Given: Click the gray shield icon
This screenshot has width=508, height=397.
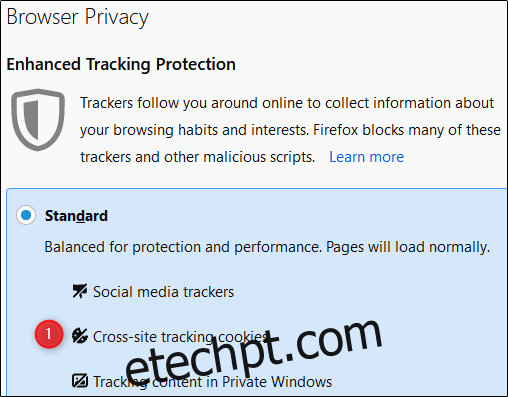Looking at the screenshot, I should [x=38, y=120].
